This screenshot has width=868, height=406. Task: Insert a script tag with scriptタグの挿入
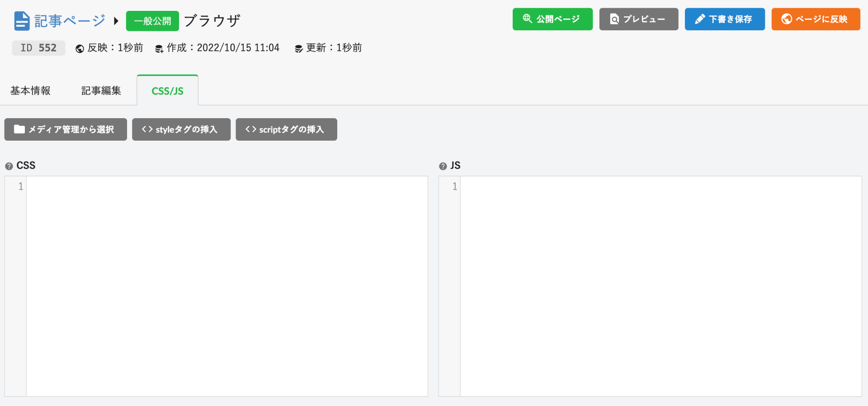[x=286, y=129]
